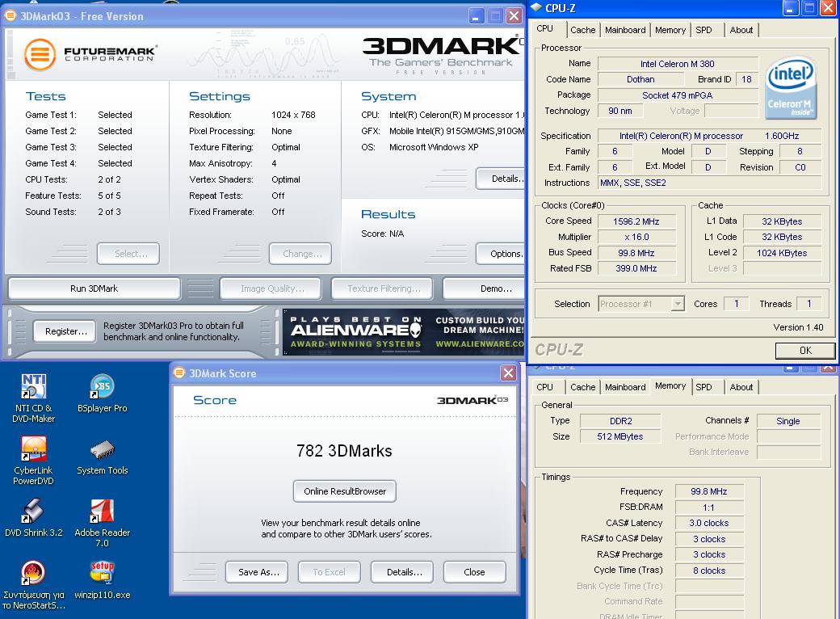Minimize the 3DMark03 window
Viewport: 840px width, 619px height.
pyautogui.click(x=477, y=15)
